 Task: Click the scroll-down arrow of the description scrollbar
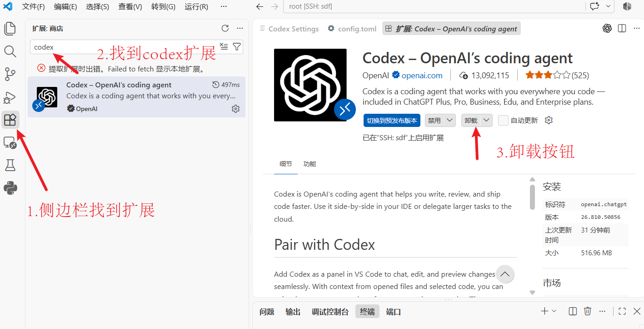click(533, 292)
